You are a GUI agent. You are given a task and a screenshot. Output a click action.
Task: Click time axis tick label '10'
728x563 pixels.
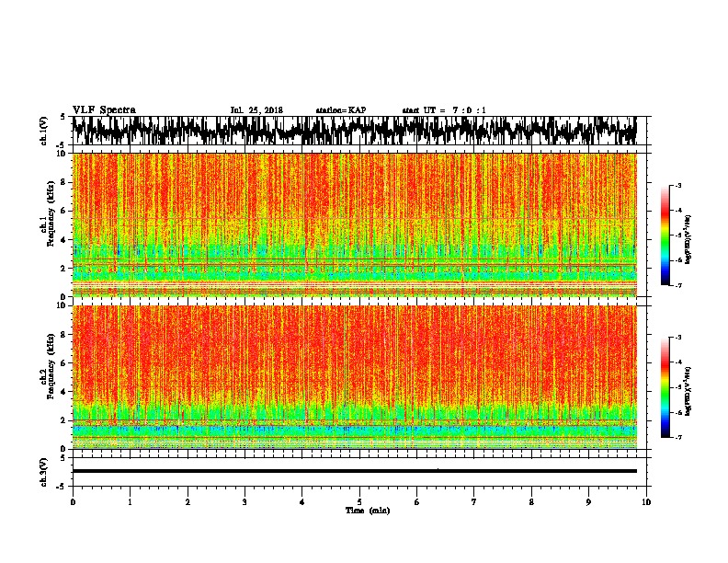coord(646,502)
